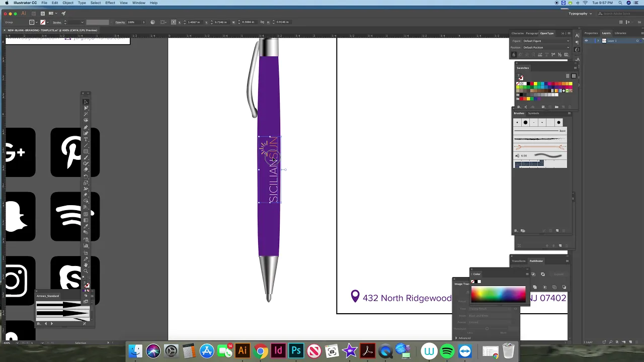Select the Rotate tool
The image size is (644, 362).
[86, 176]
